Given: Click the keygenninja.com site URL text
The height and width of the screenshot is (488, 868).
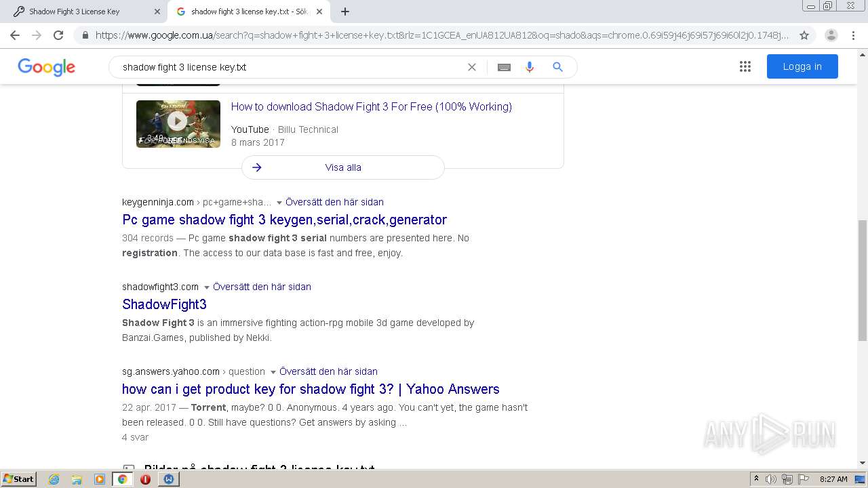Looking at the screenshot, I should point(158,202).
